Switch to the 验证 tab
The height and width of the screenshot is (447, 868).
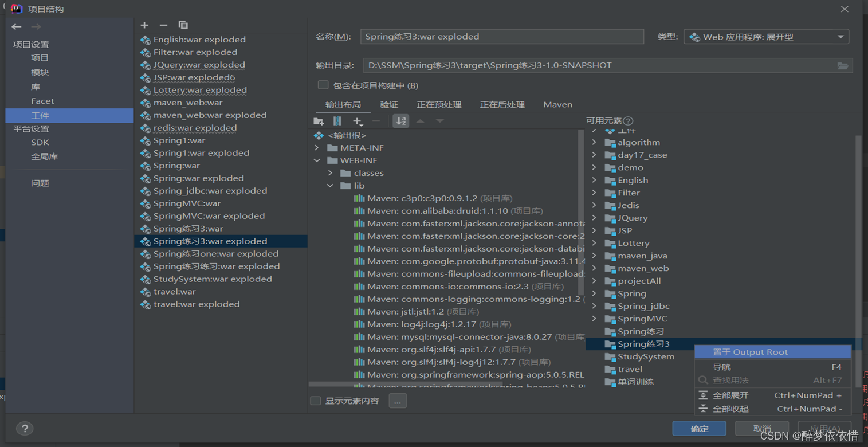tap(389, 104)
